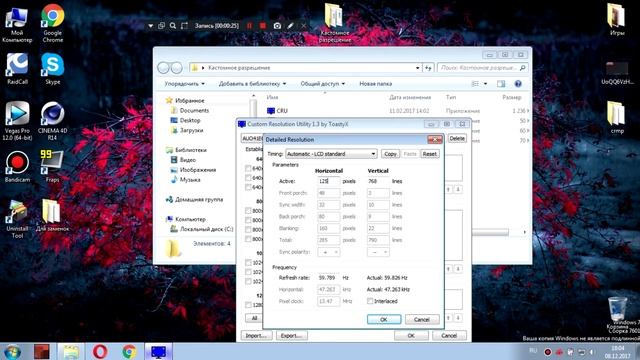Toggle the 1280 resolution checkbox in CRU
The width and height of the screenshot is (640, 360).
(248, 305)
